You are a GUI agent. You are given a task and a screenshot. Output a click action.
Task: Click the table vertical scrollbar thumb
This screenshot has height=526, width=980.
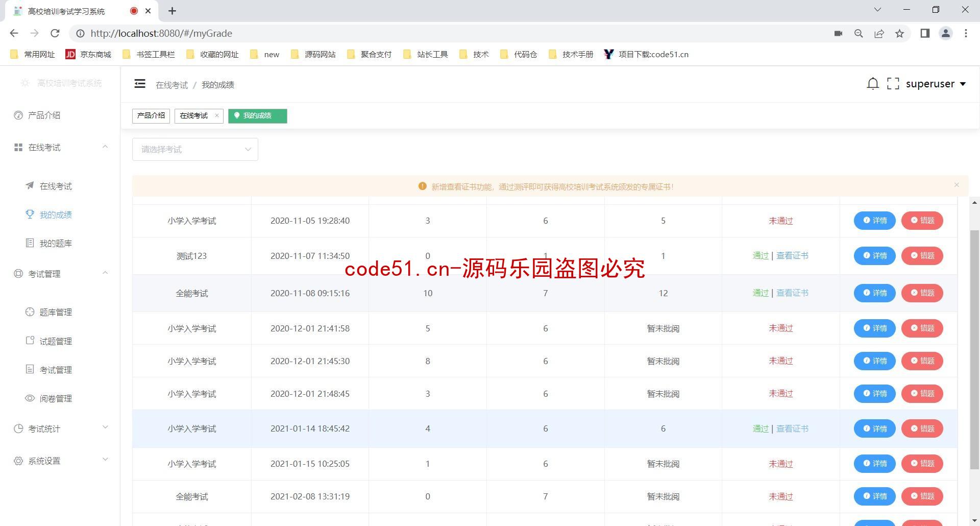[x=974, y=349]
